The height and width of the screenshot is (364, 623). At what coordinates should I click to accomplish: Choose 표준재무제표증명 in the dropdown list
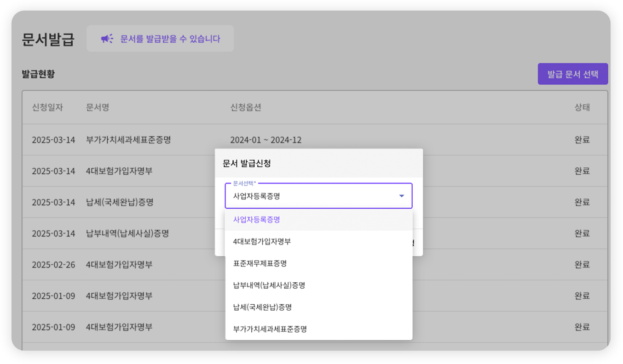[318, 263]
